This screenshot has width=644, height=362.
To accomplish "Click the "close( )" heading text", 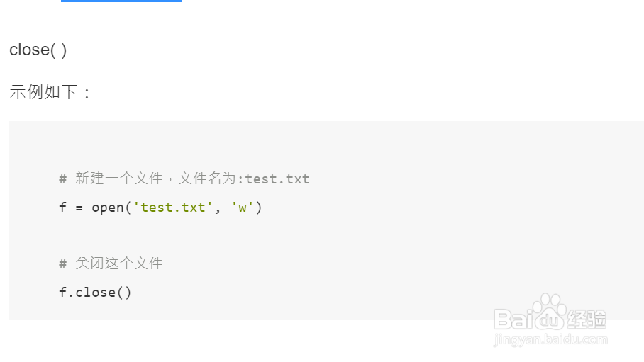I will click(x=38, y=50).
